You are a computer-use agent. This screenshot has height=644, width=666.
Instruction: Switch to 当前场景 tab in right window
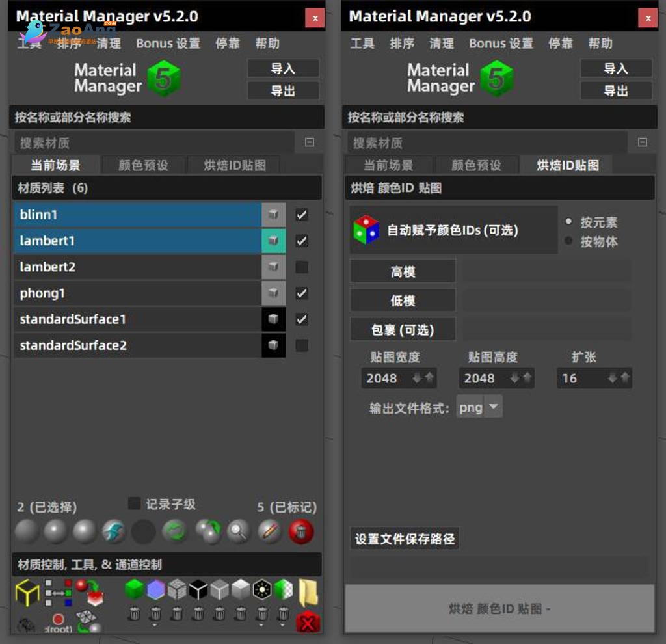(388, 165)
